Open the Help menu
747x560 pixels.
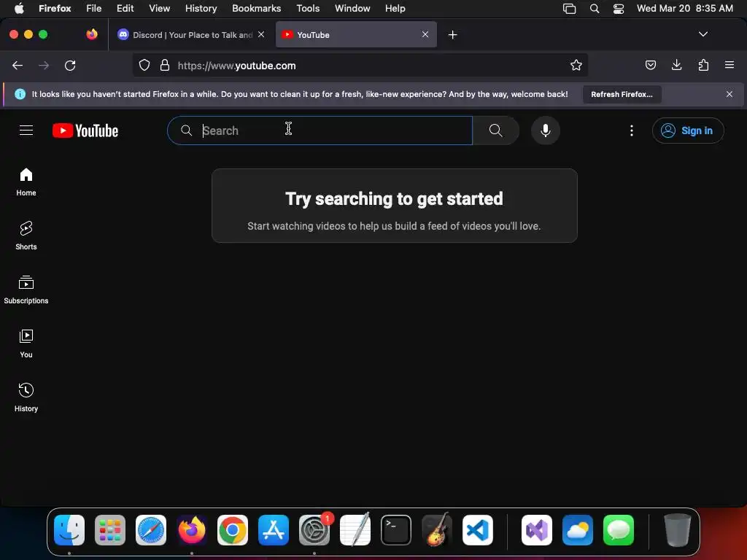(395, 8)
